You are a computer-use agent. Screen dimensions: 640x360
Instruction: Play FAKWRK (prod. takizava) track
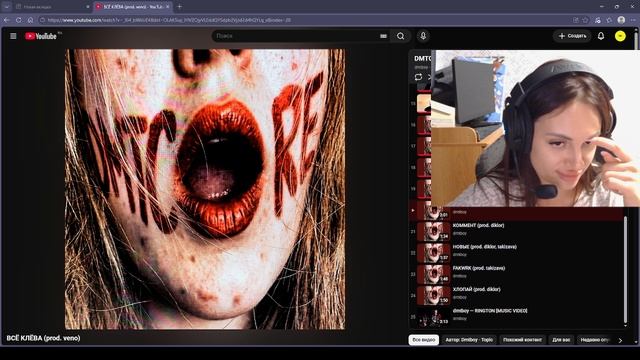[x=479, y=268]
